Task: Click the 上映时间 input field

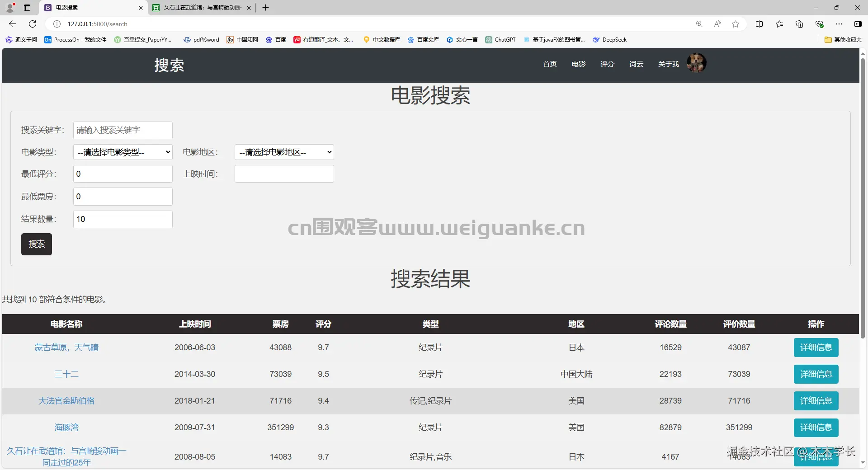Action: (284, 174)
